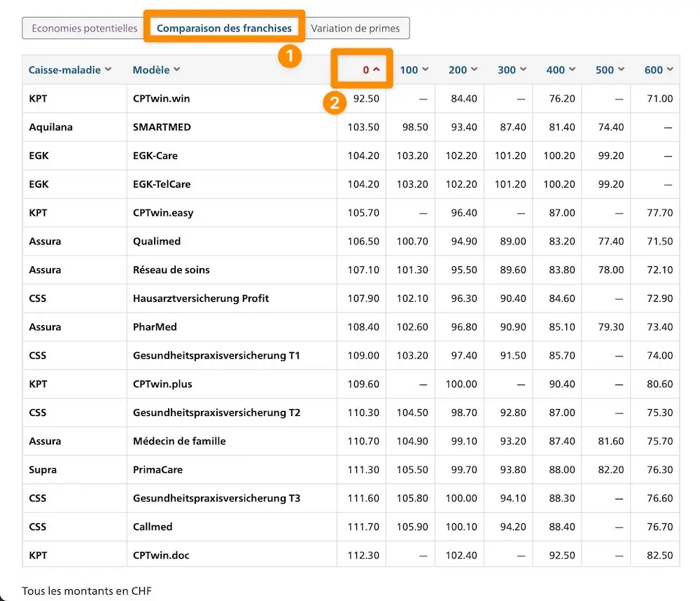Click 98.50 in the SMARTMED row
The image size is (700, 601).
pyautogui.click(x=415, y=127)
